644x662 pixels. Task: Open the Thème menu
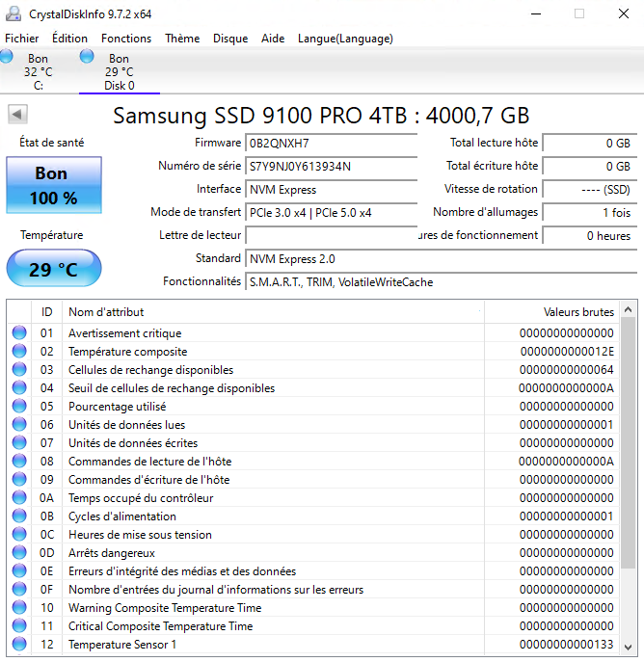click(x=182, y=39)
